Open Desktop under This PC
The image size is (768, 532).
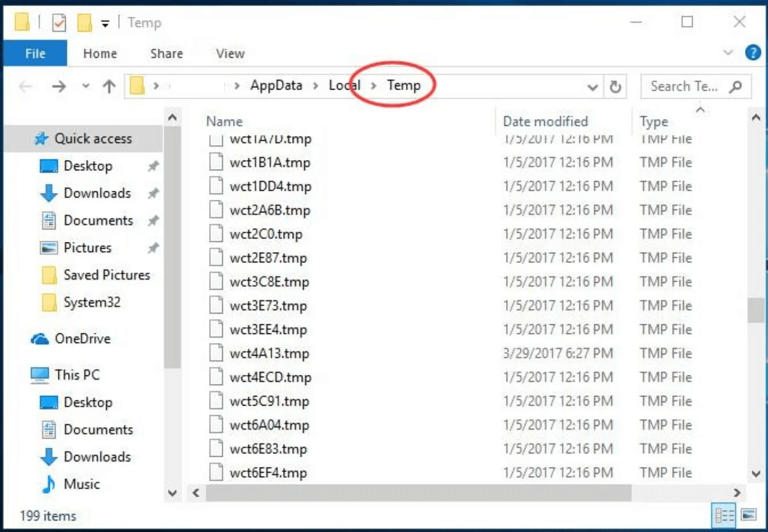tap(88, 403)
